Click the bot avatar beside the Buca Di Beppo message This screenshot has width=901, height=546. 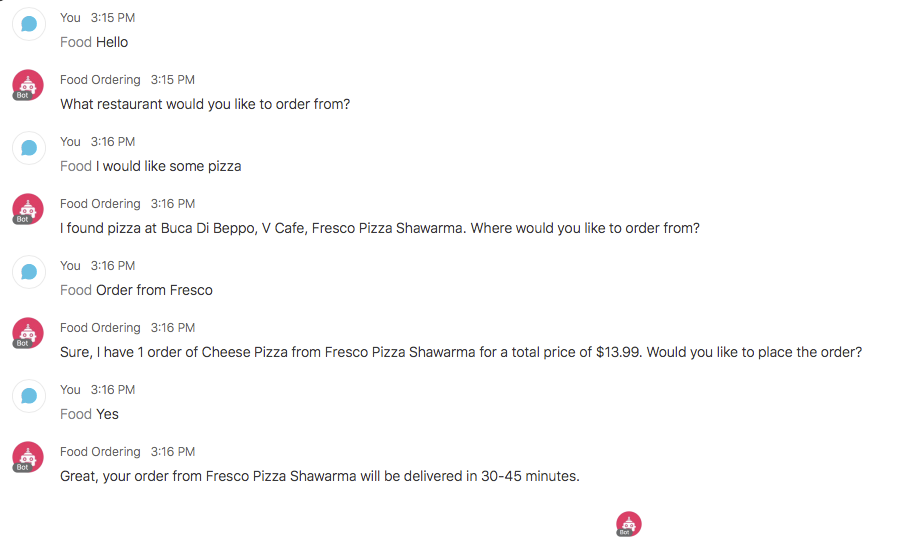(28, 209)
